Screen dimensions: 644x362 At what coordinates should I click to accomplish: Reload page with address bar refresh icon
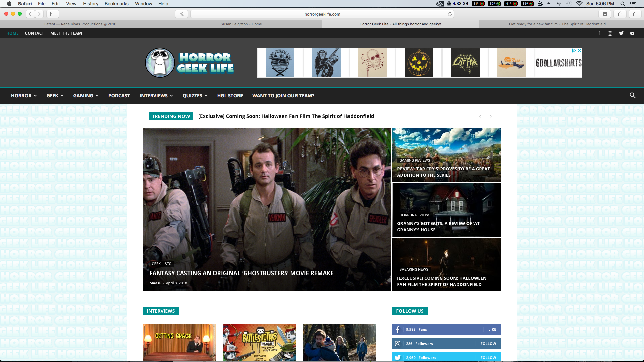(450, 14)
